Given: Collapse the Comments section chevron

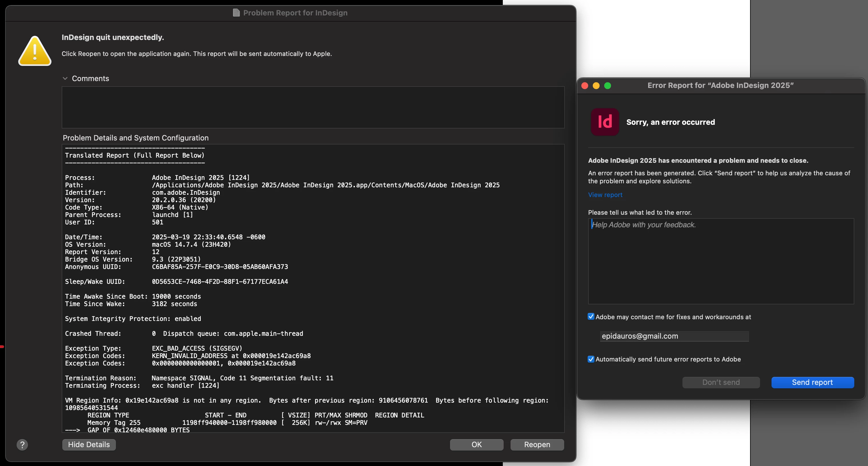Looking at the screenshot, I should (x=65, y=79).
